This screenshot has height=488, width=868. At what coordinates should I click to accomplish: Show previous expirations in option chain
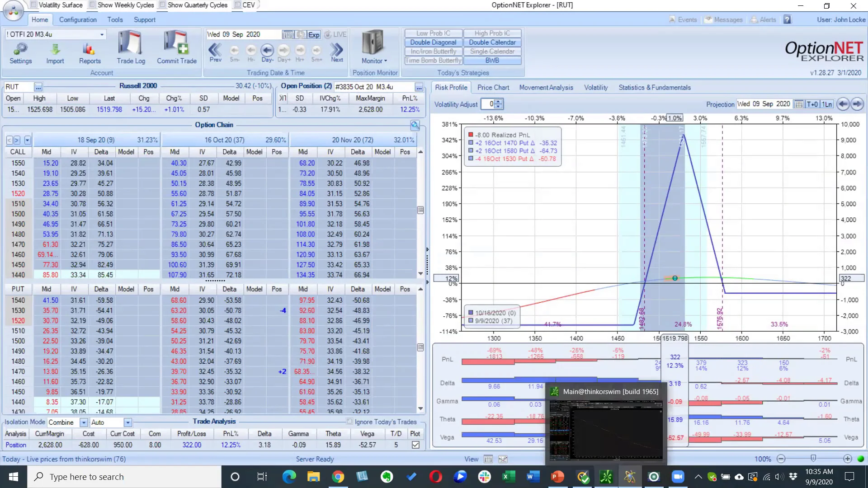point(9,140)
